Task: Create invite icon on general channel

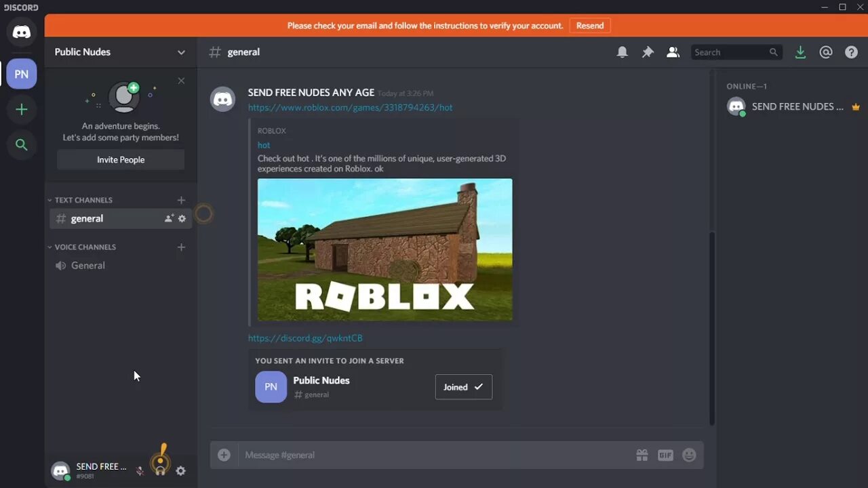Action: [169, 218]
